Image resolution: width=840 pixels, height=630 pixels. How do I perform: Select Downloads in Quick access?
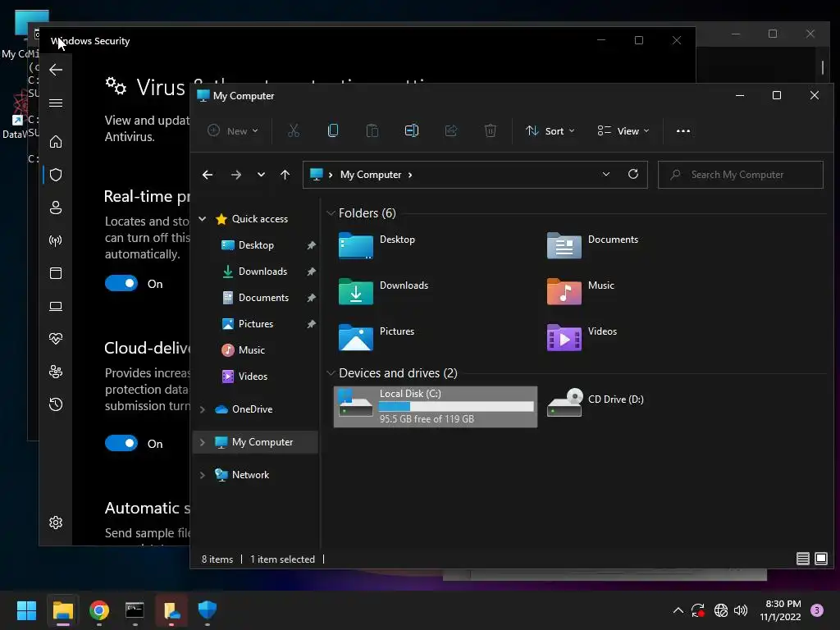[x=262, y=271]
